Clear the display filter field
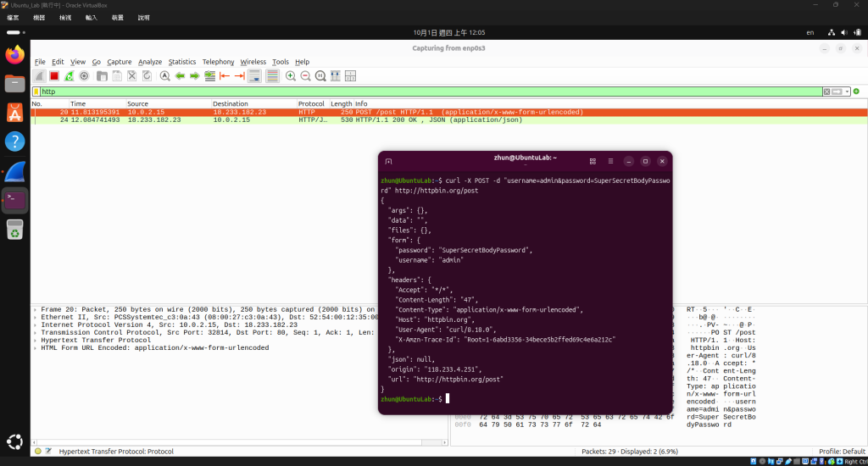 826,92
